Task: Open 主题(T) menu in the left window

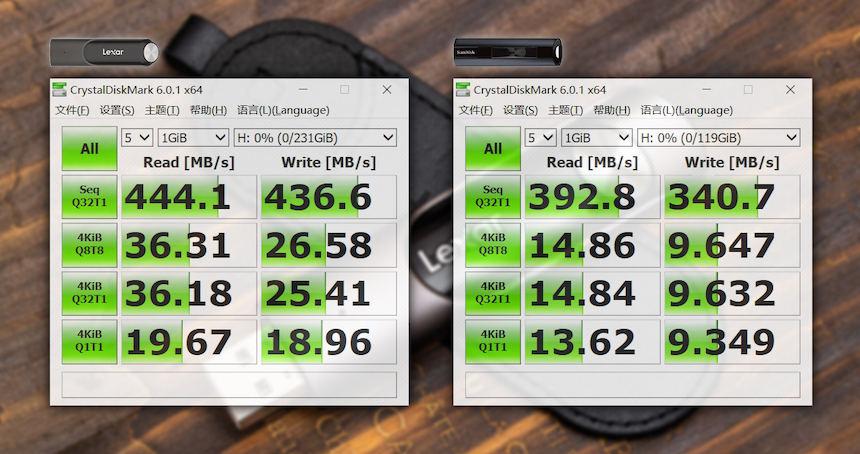Action: coord(162,110)
